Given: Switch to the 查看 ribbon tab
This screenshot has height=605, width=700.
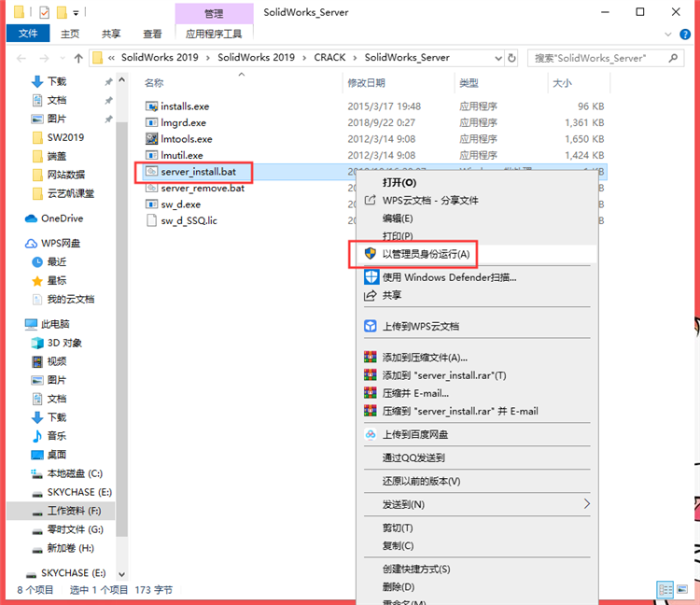Looking at the screenshot, I should pos(152,34).
